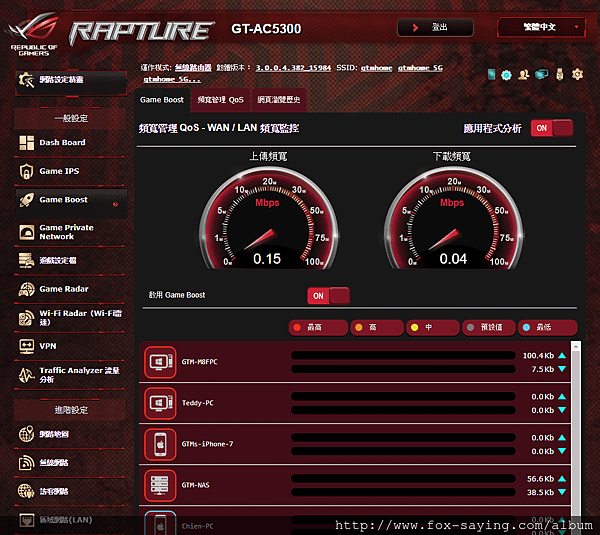The height and width of the screenshot is (535, 600).
Task: Click the 56.6 Kb upload value
Action: pyautogui.click(x=540, y=479)
